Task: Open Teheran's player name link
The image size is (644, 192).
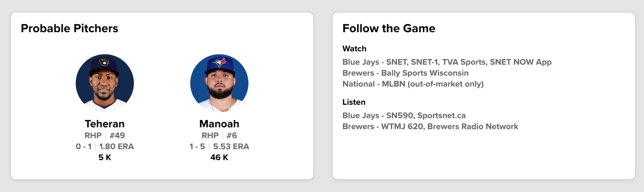Action: (105, 124)
